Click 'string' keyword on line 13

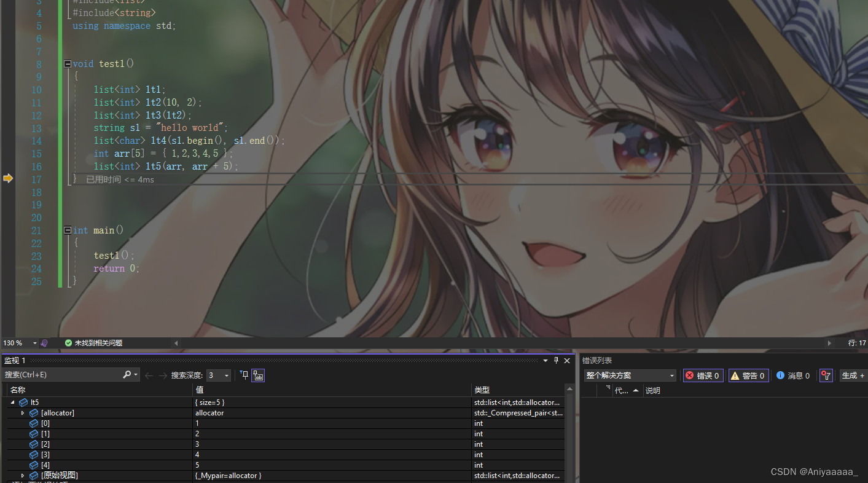109,128
